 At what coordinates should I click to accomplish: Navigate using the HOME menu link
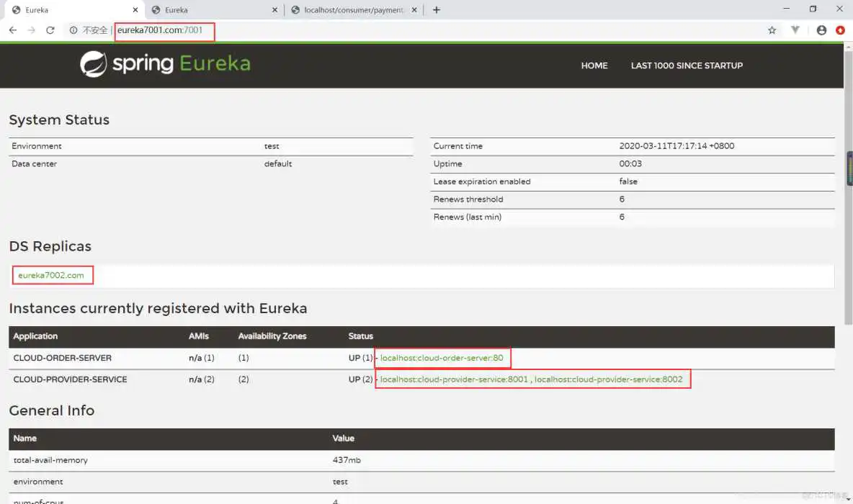(x=594, y=66)
